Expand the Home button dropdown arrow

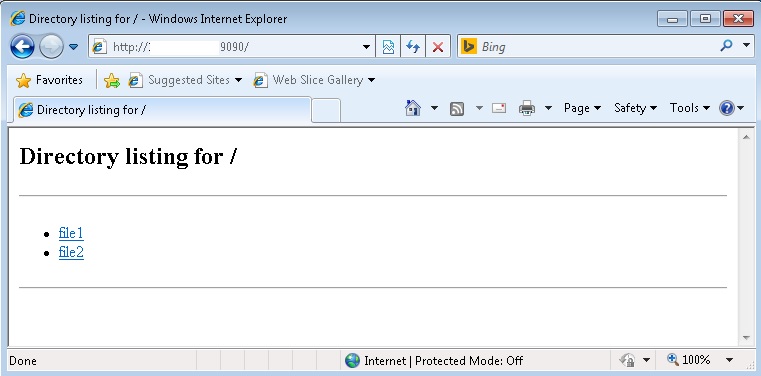(434, 108)
